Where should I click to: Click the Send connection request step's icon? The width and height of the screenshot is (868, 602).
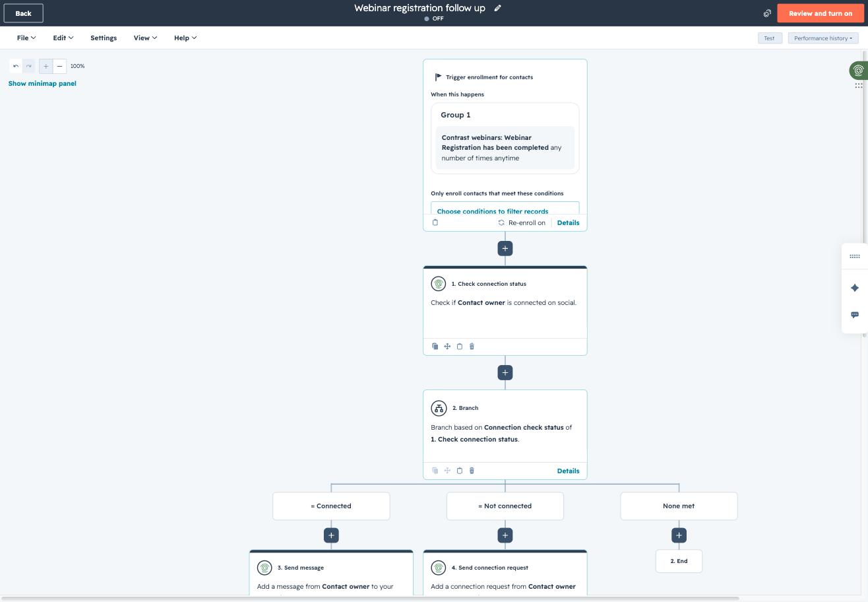coord(439,568)
